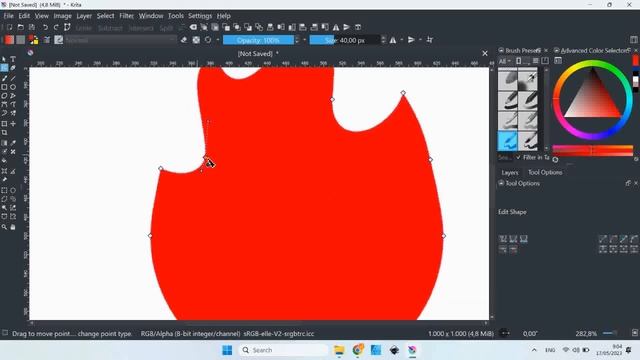Open the Edit menu
Screen dimensions: 640x360
tap(24, 16)
